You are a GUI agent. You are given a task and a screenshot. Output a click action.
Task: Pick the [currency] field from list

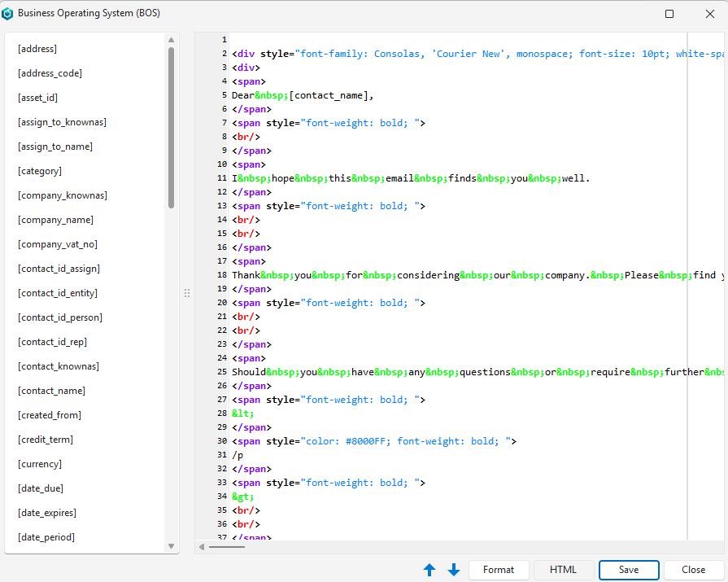pyautogui.click(x=40, y=464)
